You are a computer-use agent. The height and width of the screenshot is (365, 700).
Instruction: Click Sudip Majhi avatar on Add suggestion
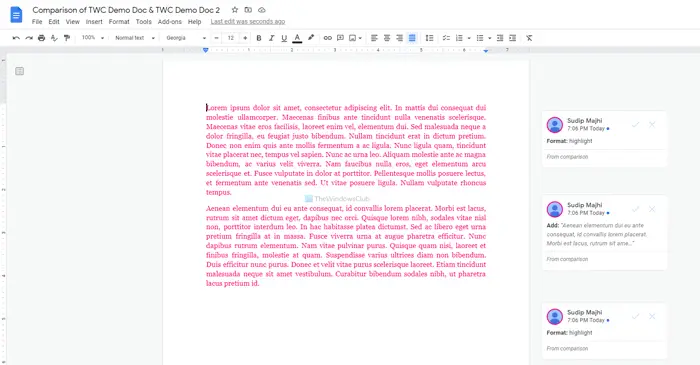tap(555, 209)
